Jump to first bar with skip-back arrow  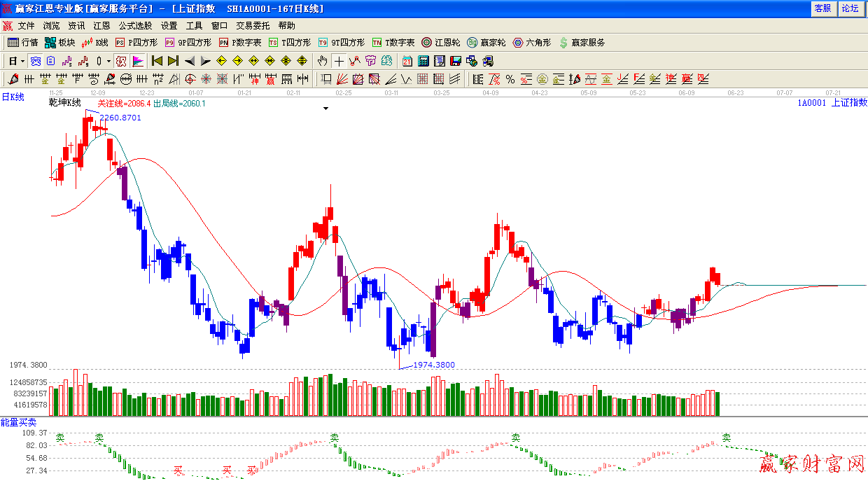[x=157, y=61]
